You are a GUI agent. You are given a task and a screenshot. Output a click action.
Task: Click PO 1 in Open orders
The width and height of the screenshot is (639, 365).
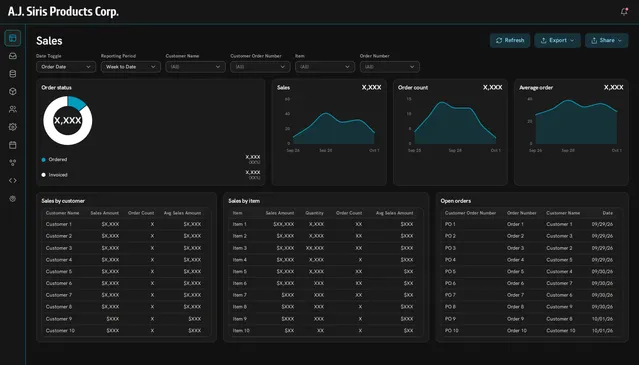tap(450, 224)
